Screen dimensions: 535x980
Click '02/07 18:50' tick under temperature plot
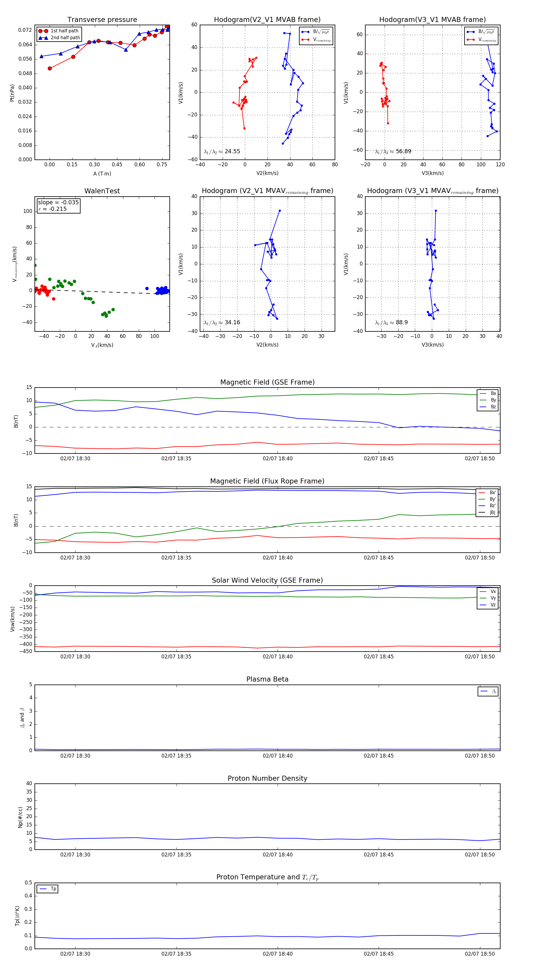pyautogui.click(x=480, y=954)
